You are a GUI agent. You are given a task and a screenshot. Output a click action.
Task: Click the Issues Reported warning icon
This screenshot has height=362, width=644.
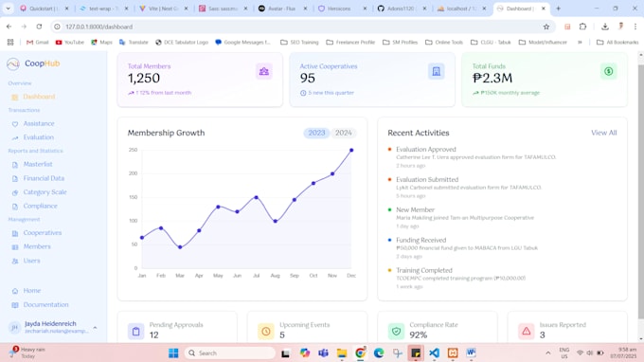tap(527, 331)
